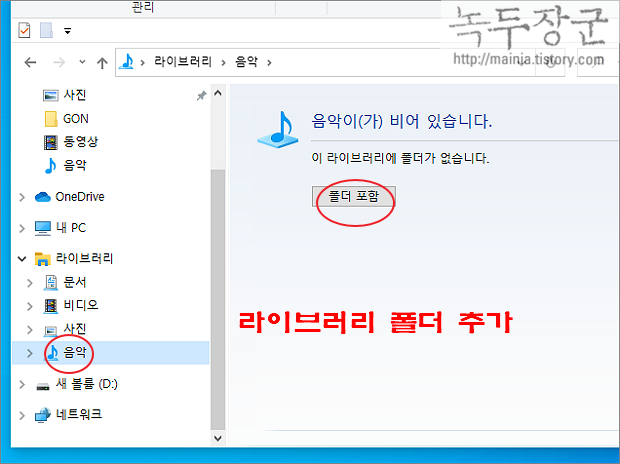Click the large music library icon
This screenshot has width=620, height=464.
[278, 130]
